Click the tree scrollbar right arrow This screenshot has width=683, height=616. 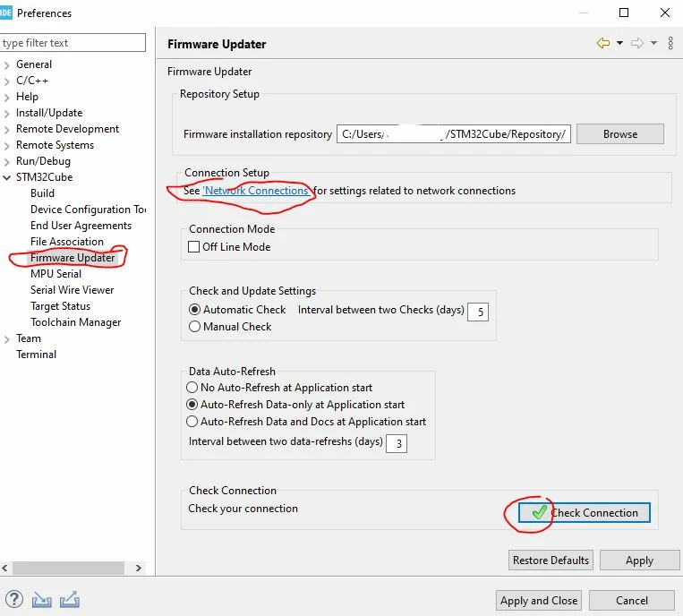[139, 568]
